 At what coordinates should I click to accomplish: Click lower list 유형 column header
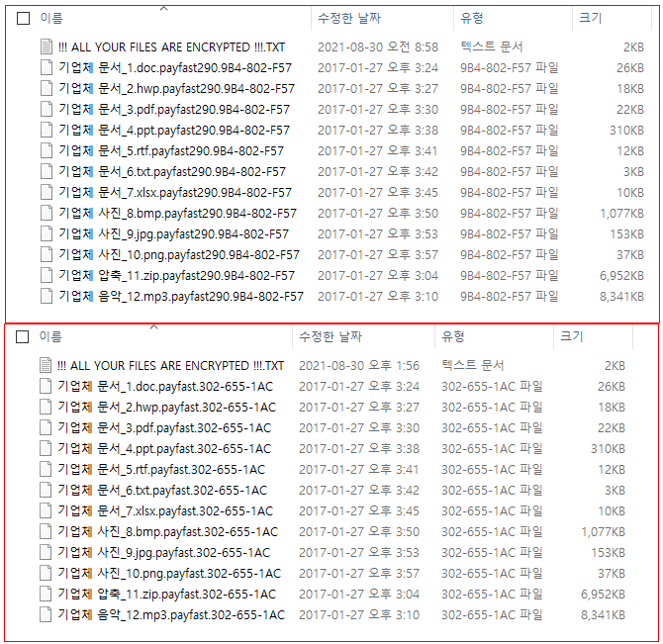click(x=453, y=336)
